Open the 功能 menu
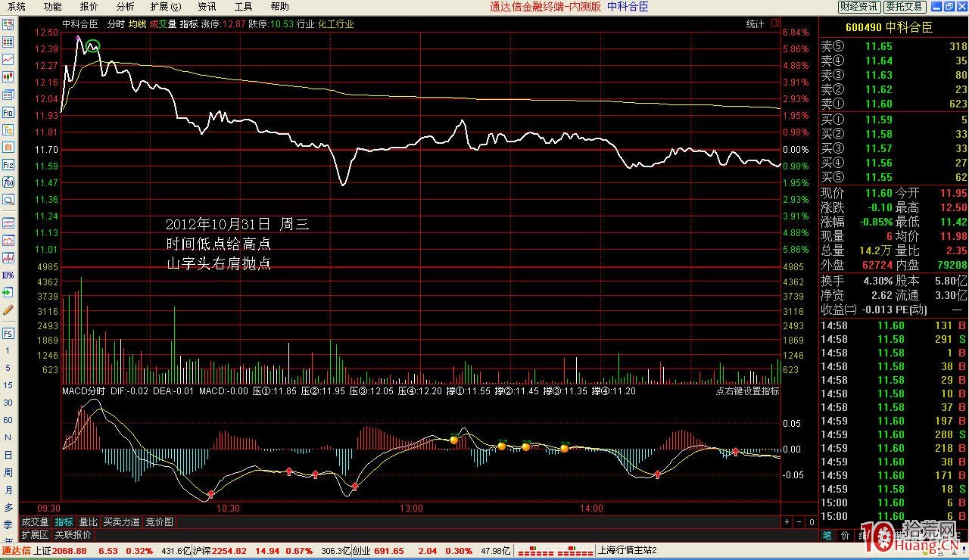 click(x=52, y=6)
